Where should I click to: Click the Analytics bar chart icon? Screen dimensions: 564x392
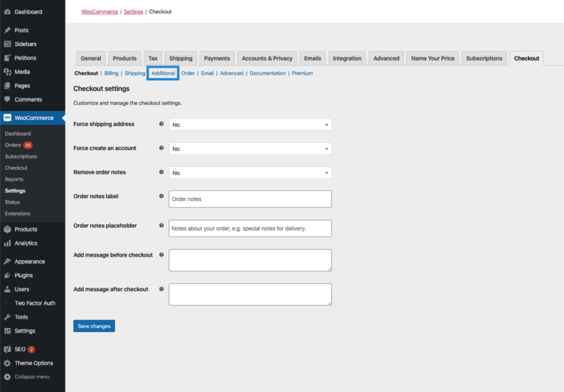click(7, 243)
